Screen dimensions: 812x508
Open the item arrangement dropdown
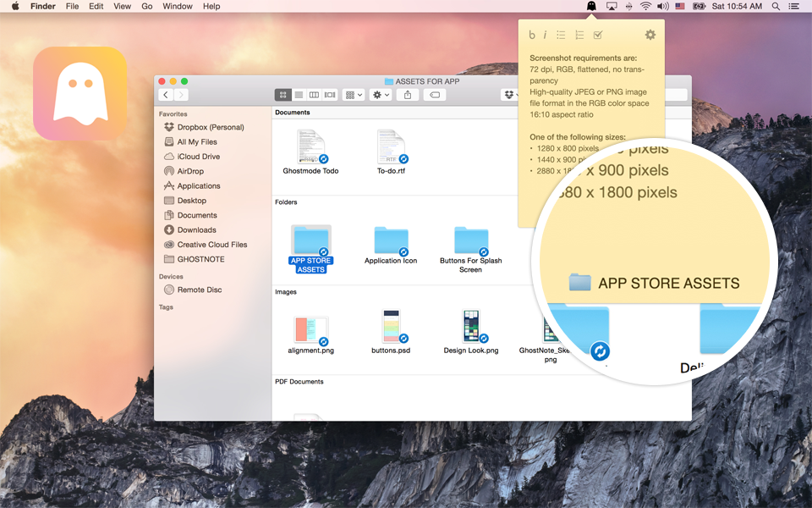pos(354,95)
